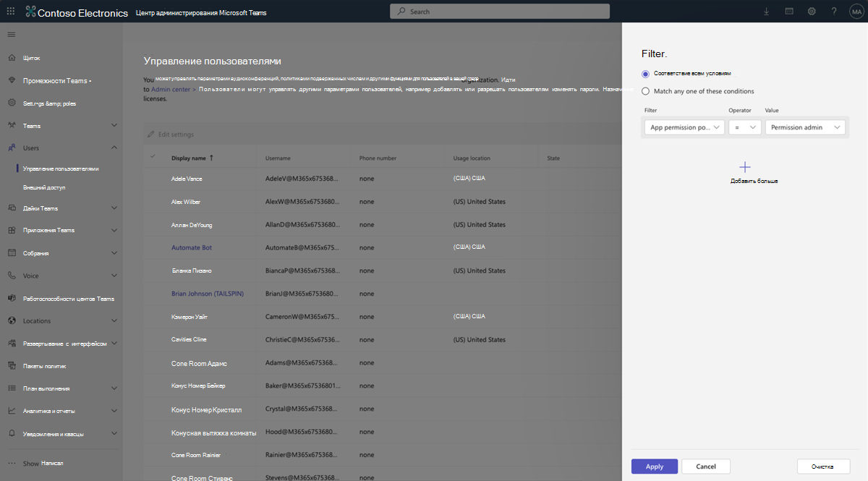The height and width of the screenshot is (481, 868).
Task: Click the Usage location column header
Action: (472, 158)
